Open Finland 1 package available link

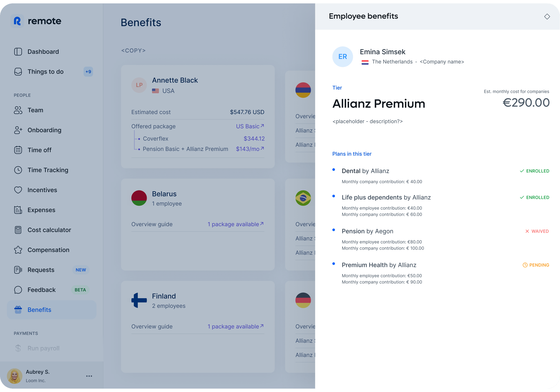[235, 326]
